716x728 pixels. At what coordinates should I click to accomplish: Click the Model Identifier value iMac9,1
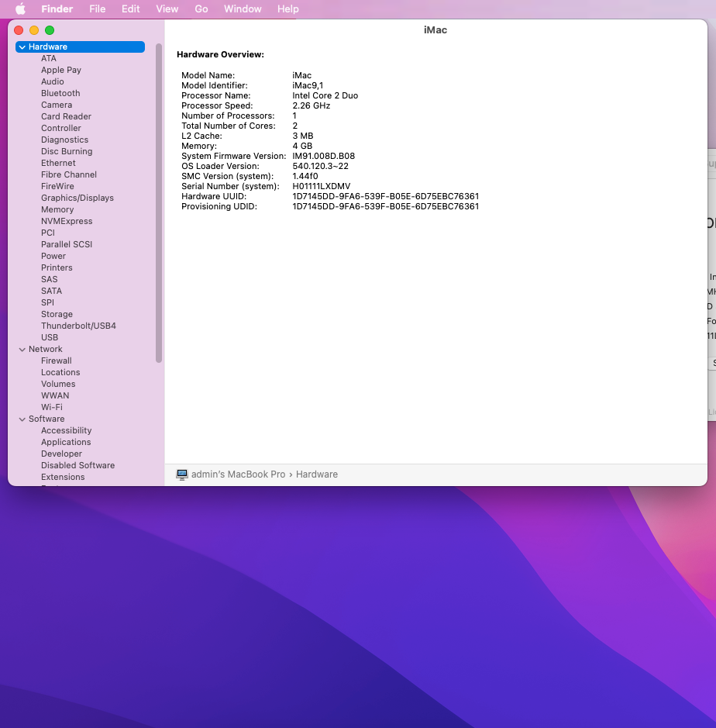[x=308, y=85]
